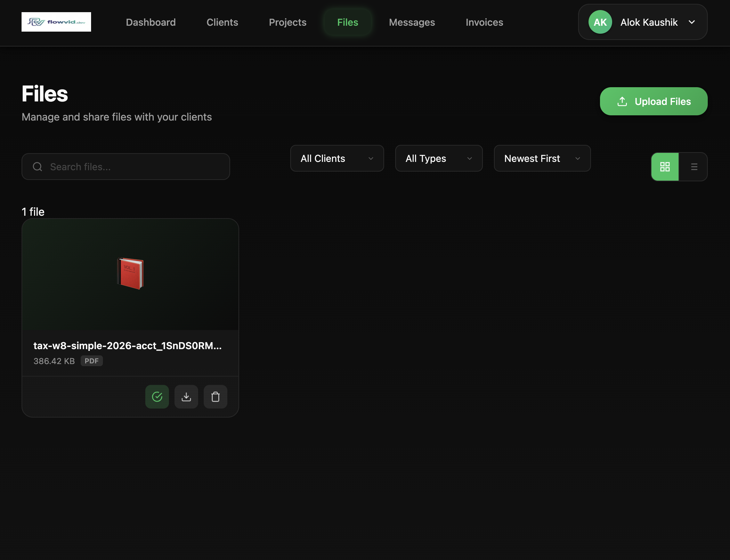Click the flowvid.dev logo

coord(56,22)
